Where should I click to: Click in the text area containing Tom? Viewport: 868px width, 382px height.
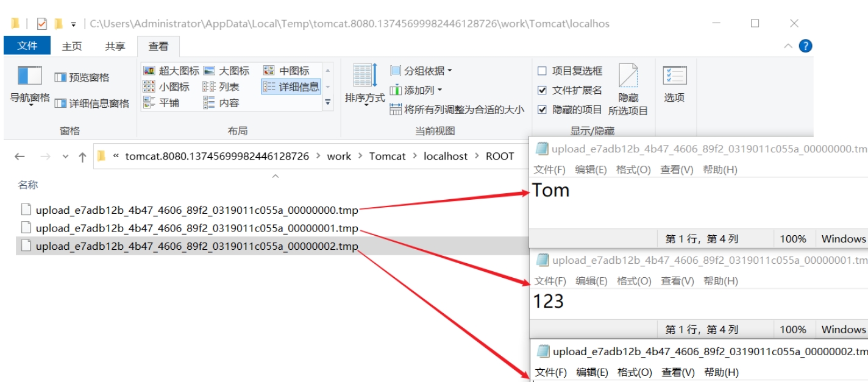(x=699, y=203)
